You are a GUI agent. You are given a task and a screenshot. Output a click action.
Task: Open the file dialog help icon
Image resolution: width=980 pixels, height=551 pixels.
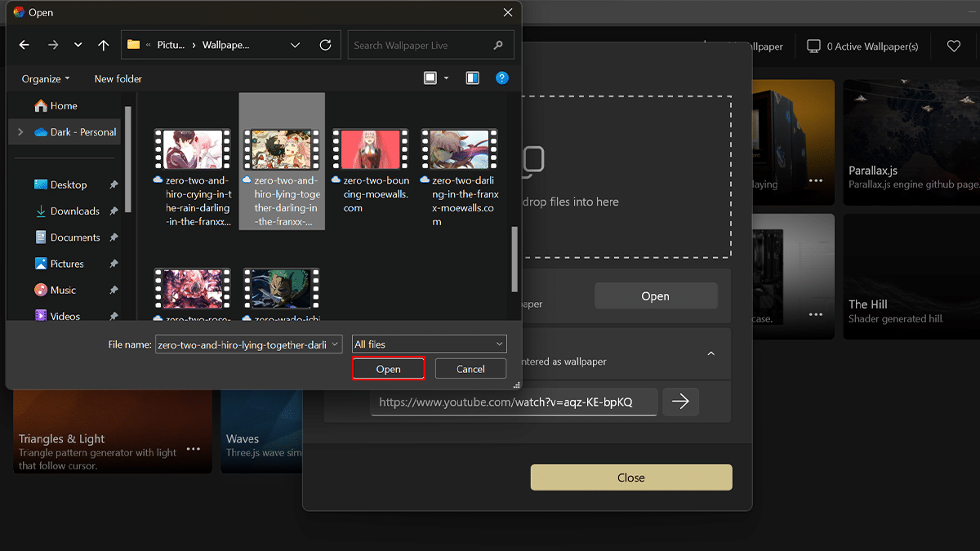pyautogui.click(x=502, y=78)
